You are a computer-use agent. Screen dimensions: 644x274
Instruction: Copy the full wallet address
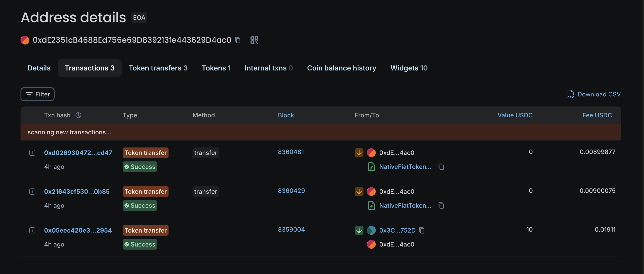[x=238, y=40]
